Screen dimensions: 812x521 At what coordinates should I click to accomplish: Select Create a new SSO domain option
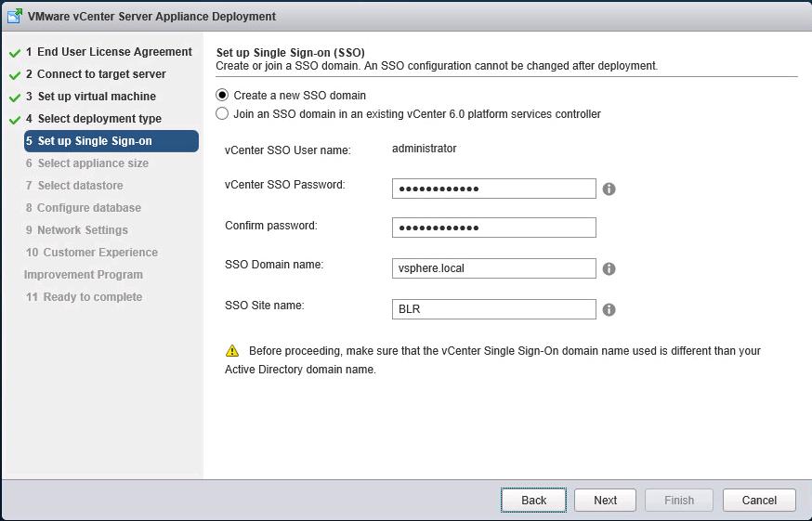222,95
